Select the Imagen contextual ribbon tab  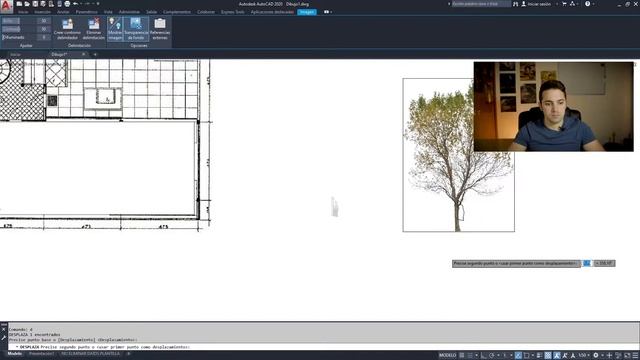click(307, 12)
